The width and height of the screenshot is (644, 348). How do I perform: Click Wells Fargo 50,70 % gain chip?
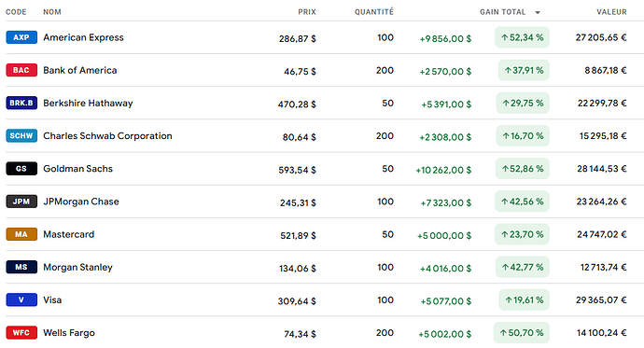coord(521,333)
